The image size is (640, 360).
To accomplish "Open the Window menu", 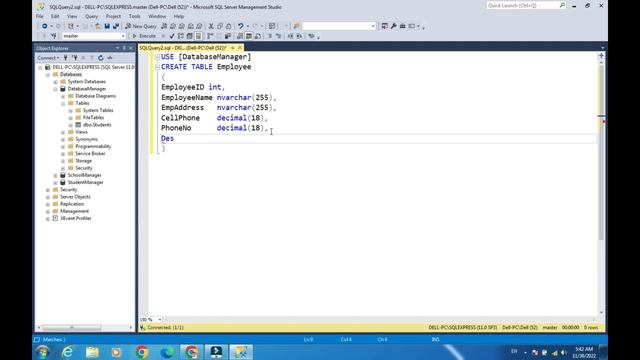I will 157,16.
